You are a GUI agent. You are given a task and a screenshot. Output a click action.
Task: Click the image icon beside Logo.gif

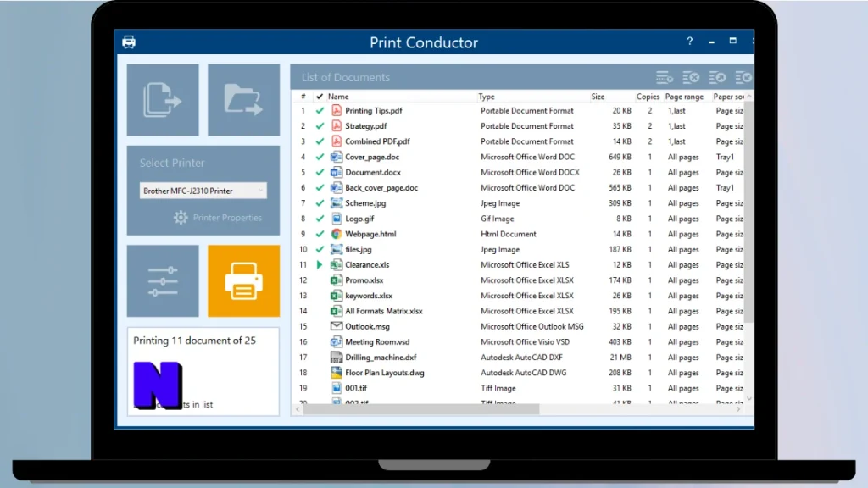[336, 219]
